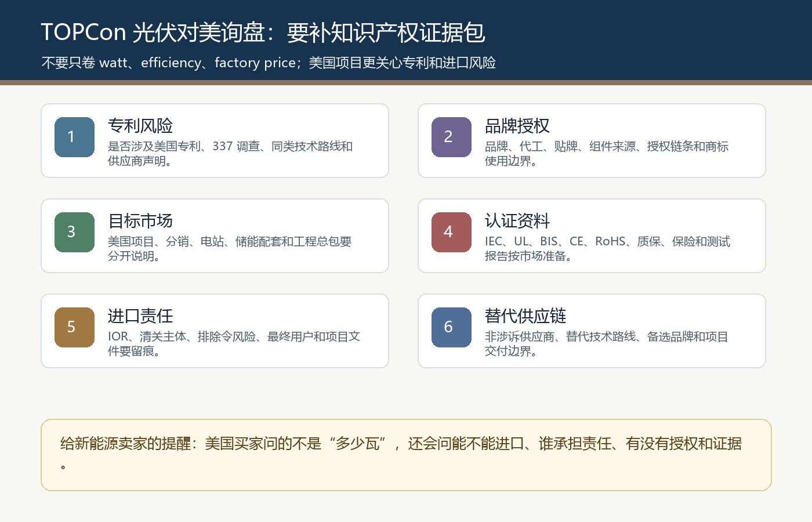
Task: Click the number 1 badge for 专利风险
Action: pos(74,137)
